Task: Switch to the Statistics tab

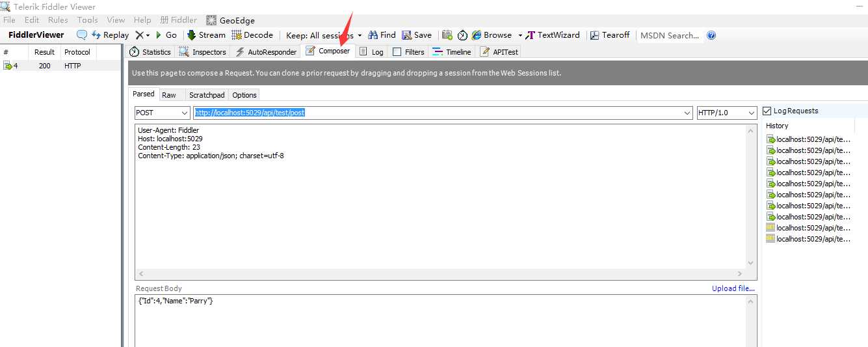Action: coord(150,52)
